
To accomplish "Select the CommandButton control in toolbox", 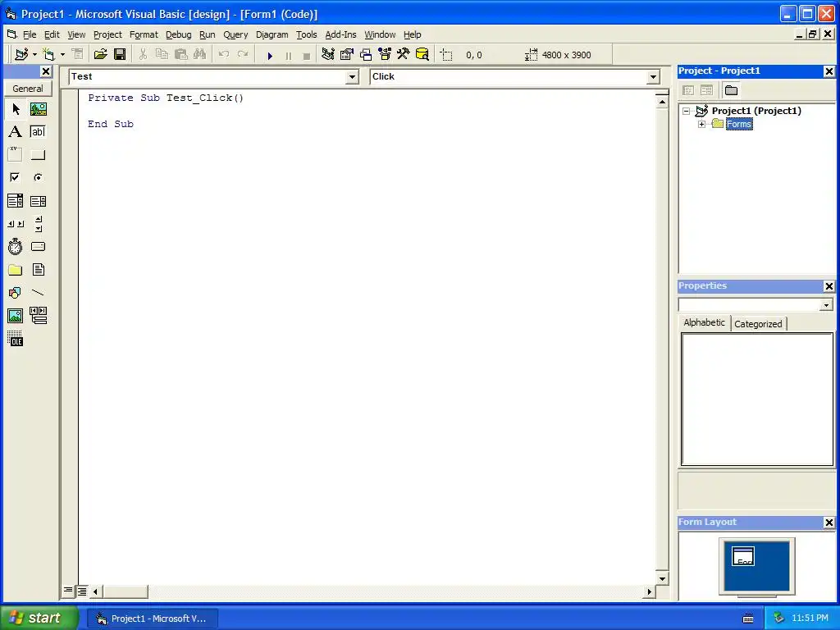I will (38, 155).
